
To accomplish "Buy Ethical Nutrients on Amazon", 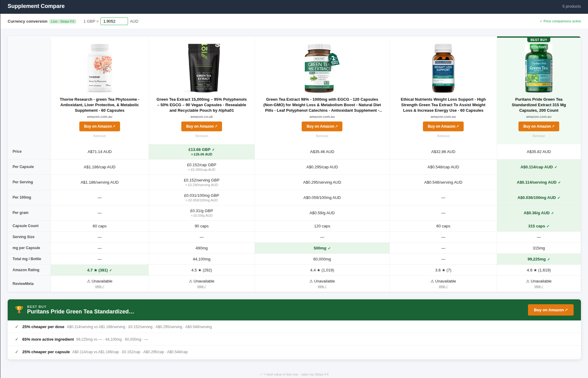I will (x=443, y=126).
